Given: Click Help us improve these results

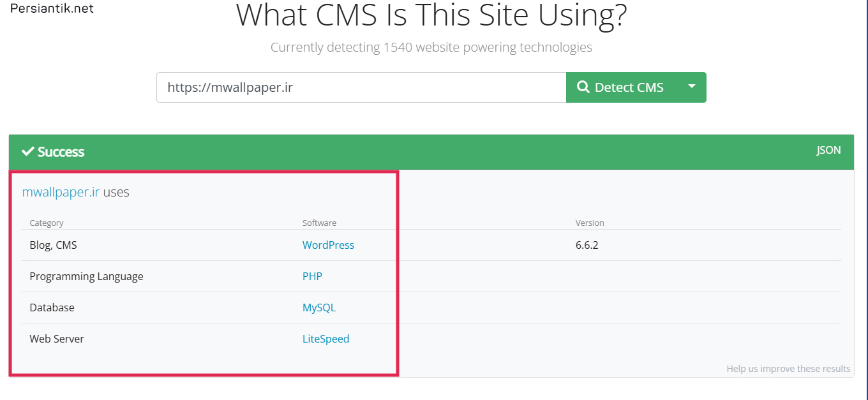Looking at the screenshot, I should coord(788,369).
